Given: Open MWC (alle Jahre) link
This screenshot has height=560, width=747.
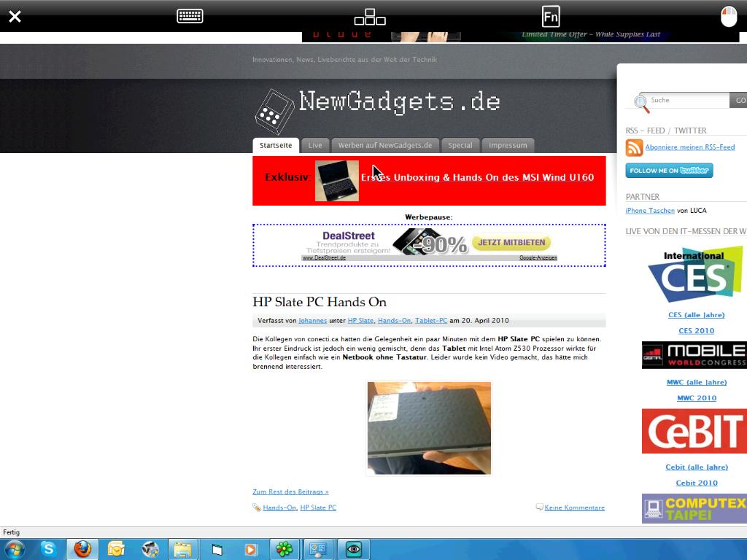Looking at the screenshot, I should point(697,382).
